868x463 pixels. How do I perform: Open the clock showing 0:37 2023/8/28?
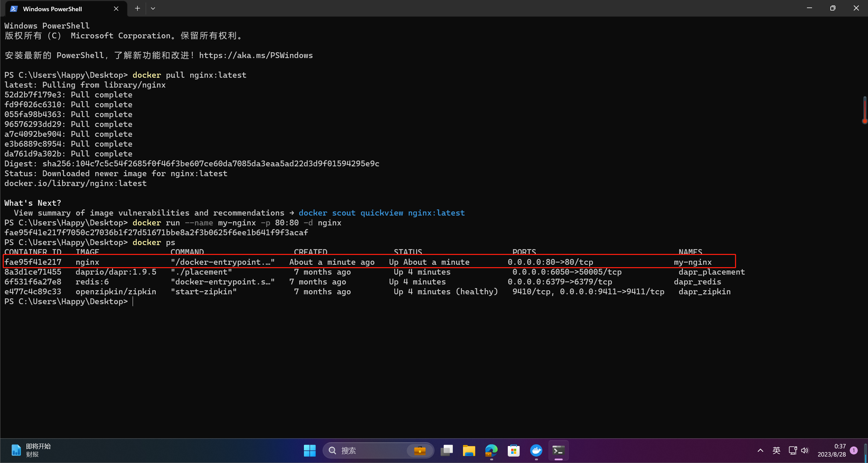[832, 450]
